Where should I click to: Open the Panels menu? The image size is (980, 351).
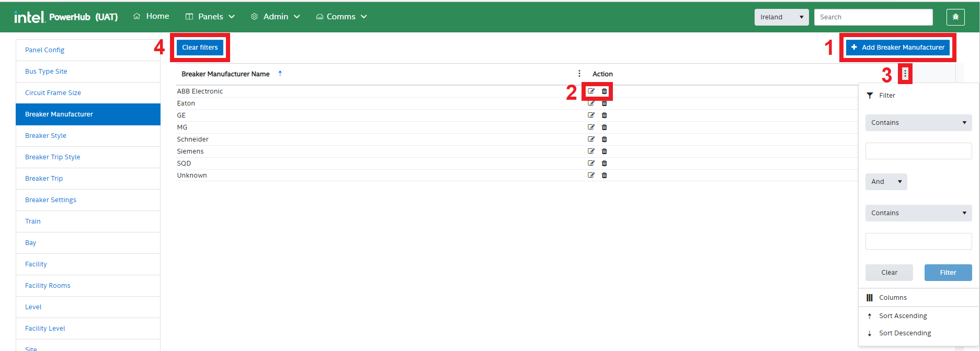click(210, 17)
